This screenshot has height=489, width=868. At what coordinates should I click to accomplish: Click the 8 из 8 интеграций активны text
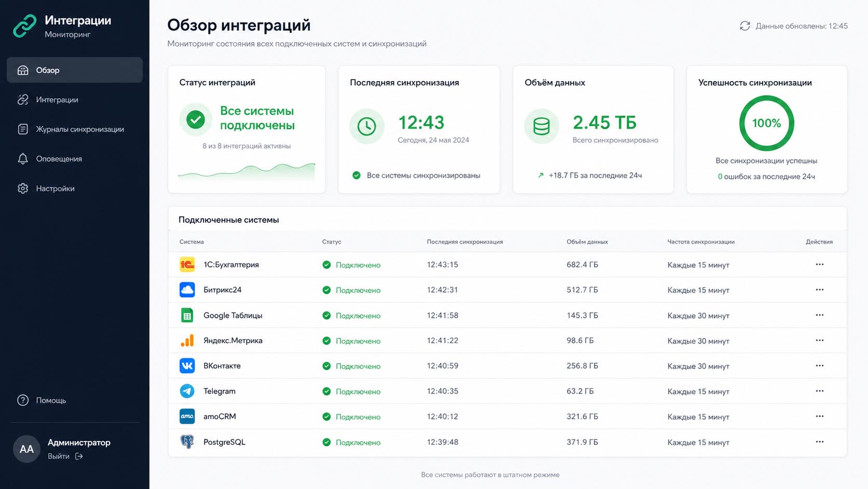click(247, 146)
